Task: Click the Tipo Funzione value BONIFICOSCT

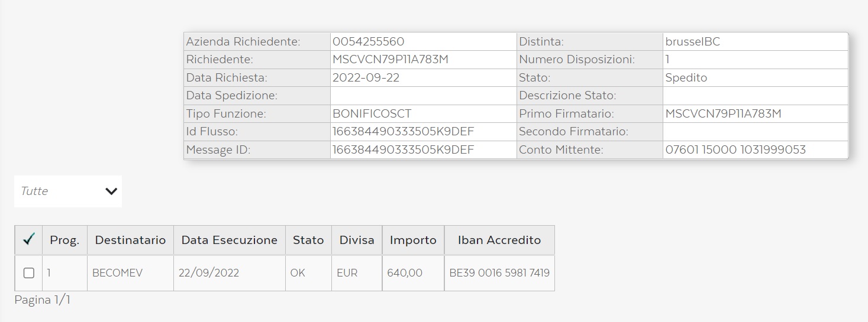Action: tap(372, 114)
